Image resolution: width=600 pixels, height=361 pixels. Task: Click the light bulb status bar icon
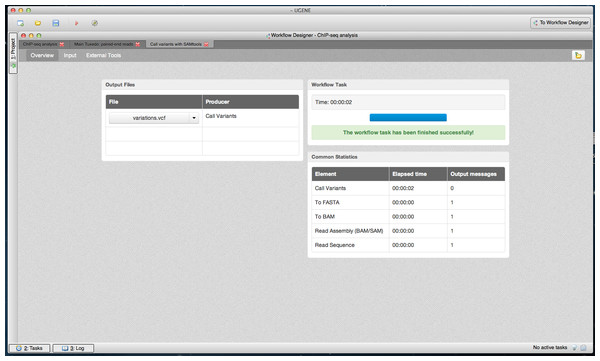(574, 348)
